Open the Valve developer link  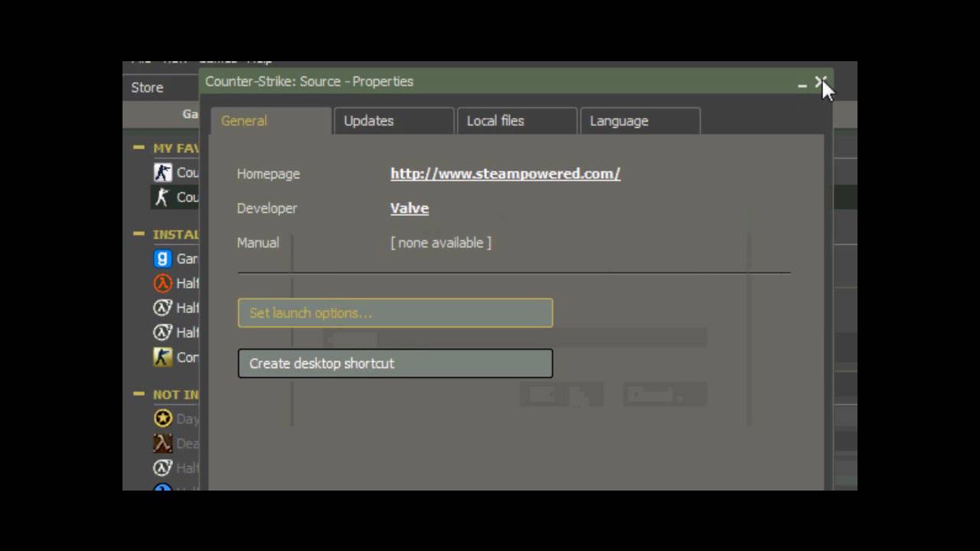pos(410,208)
